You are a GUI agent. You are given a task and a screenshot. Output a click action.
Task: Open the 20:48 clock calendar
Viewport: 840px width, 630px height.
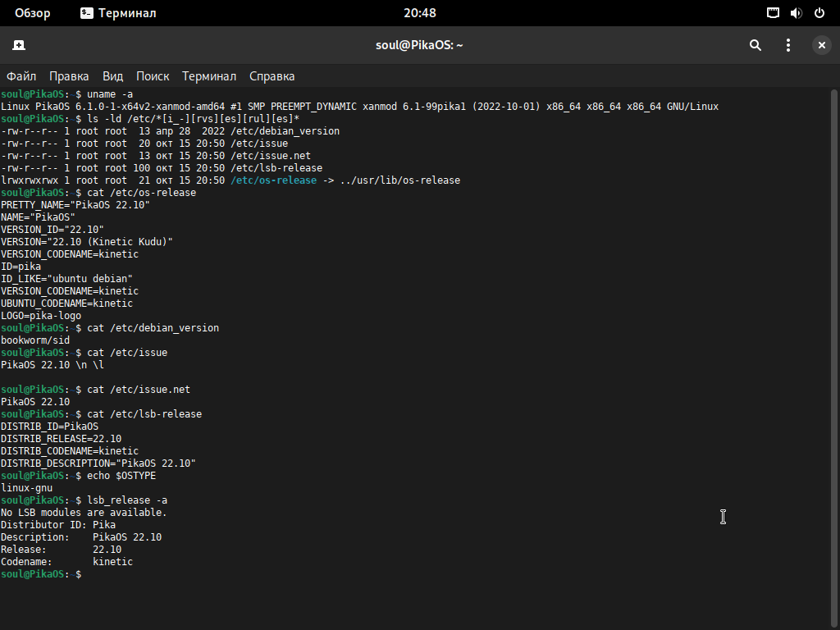420,13
